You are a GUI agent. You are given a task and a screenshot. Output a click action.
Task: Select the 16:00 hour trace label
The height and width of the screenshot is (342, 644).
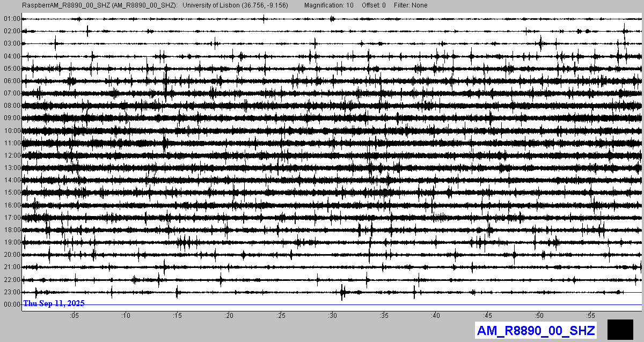click(x=11, y=205)
